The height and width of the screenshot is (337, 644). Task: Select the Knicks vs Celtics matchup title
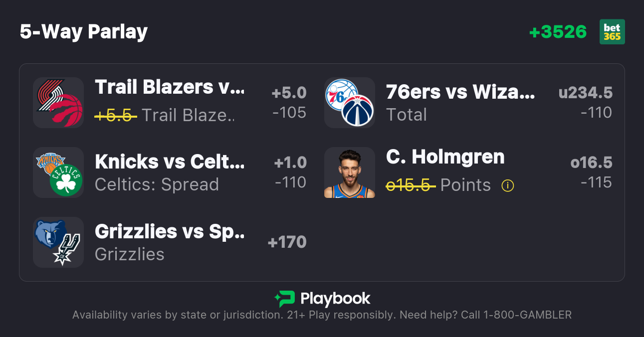click(170, 162)
